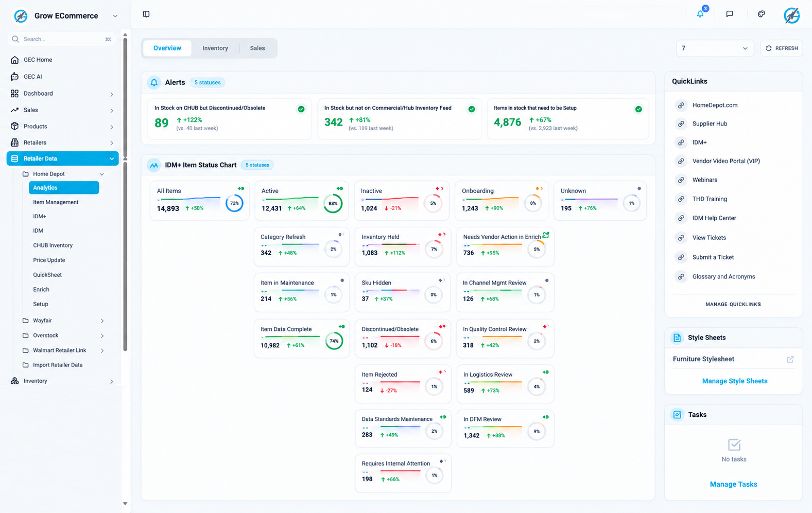The height and width of the screenshot is (513, 812).
Task: Click Item Data Complete 74% ring
Action: [334, 341]
